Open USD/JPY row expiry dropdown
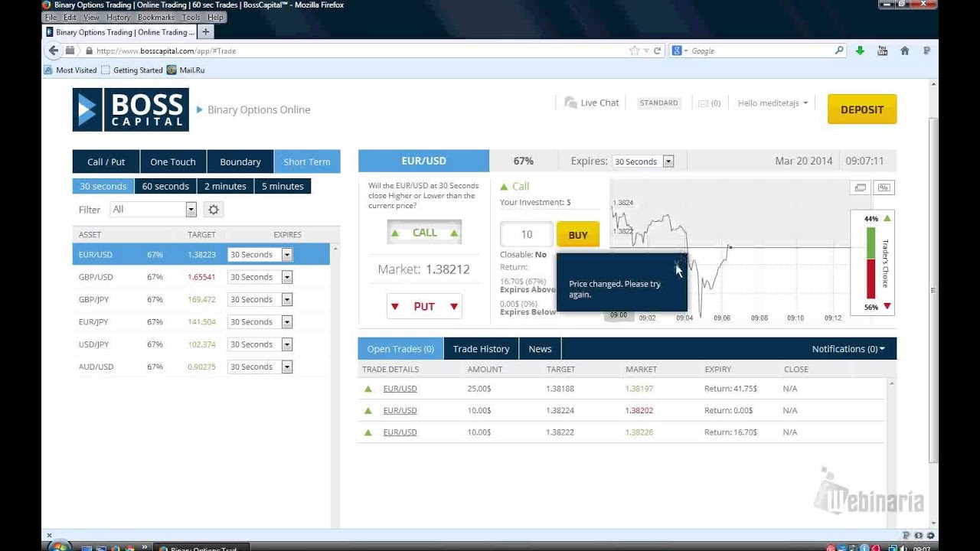 click(287, 344)
